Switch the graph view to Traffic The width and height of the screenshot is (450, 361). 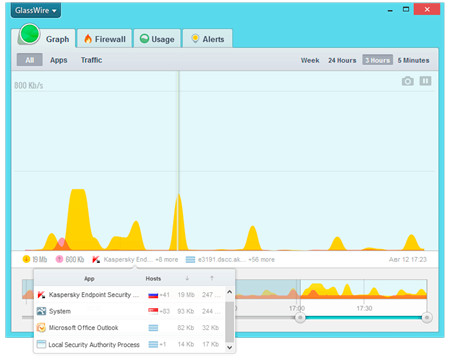[x=91, y=60]
